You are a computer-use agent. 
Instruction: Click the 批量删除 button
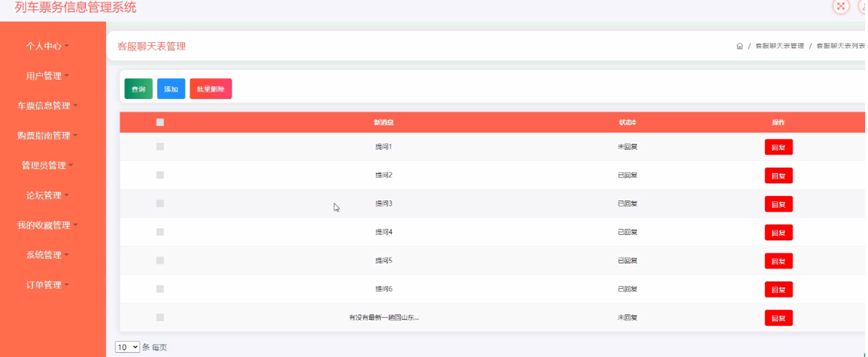[211, 89]
